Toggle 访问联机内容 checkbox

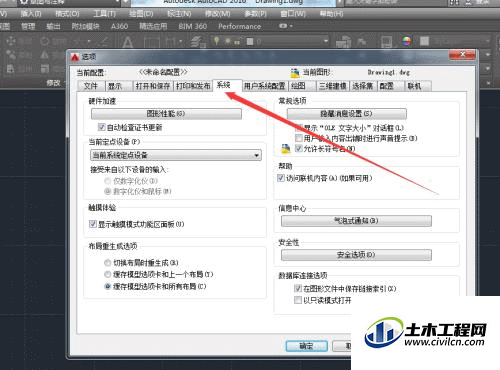click(x=281, y=178)
